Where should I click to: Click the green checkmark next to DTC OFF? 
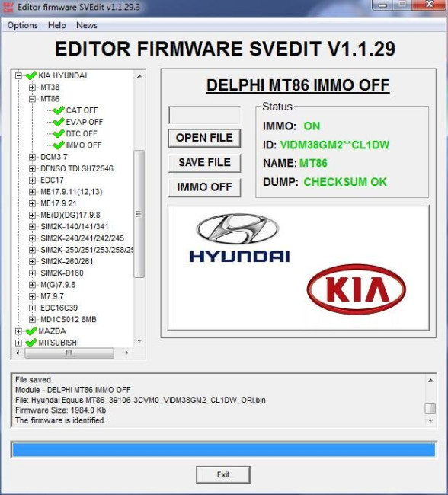point(59,133)
